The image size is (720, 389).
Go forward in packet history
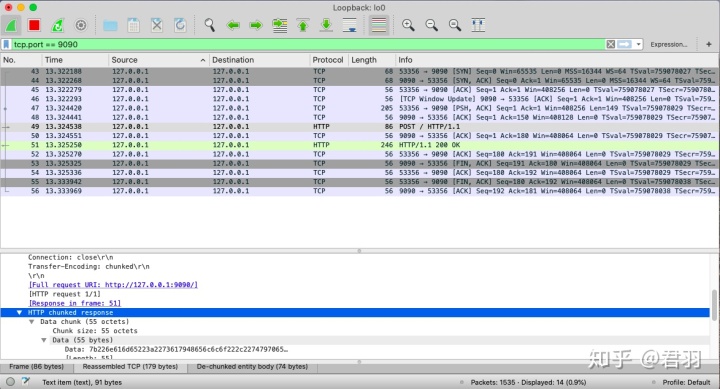(x=256, y=25)
